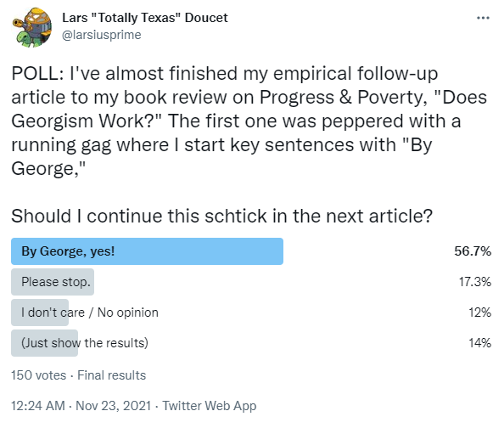
Task: Click the tweet text about Progress & Poverty
Action: pyautogui.click(x=249, y=121)
